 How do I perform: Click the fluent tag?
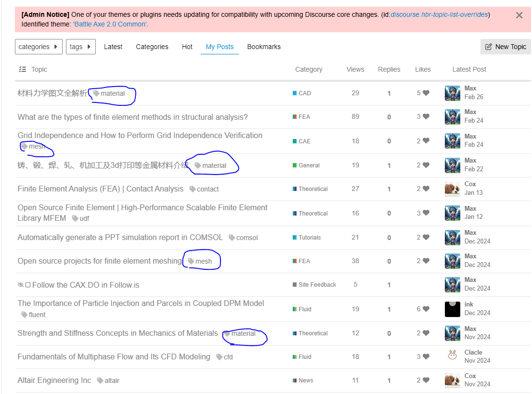[x=33, y=315]
